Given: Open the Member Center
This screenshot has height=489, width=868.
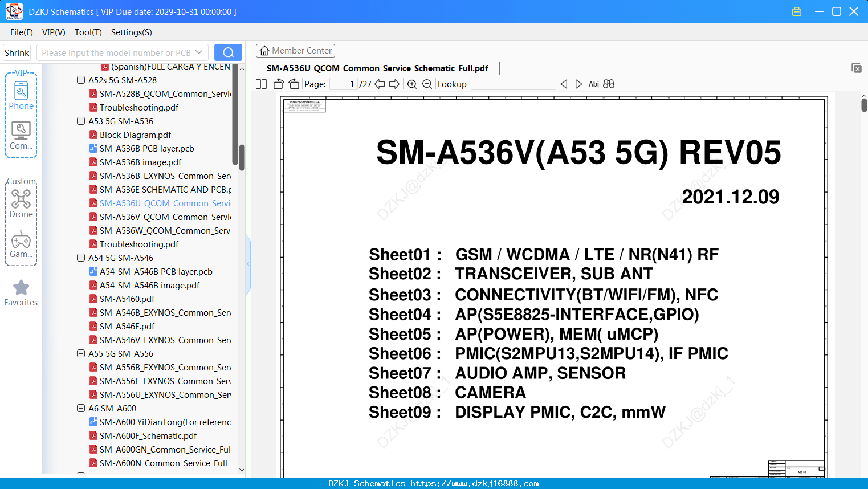Looking at the screenshot, I should click(295, 51).
